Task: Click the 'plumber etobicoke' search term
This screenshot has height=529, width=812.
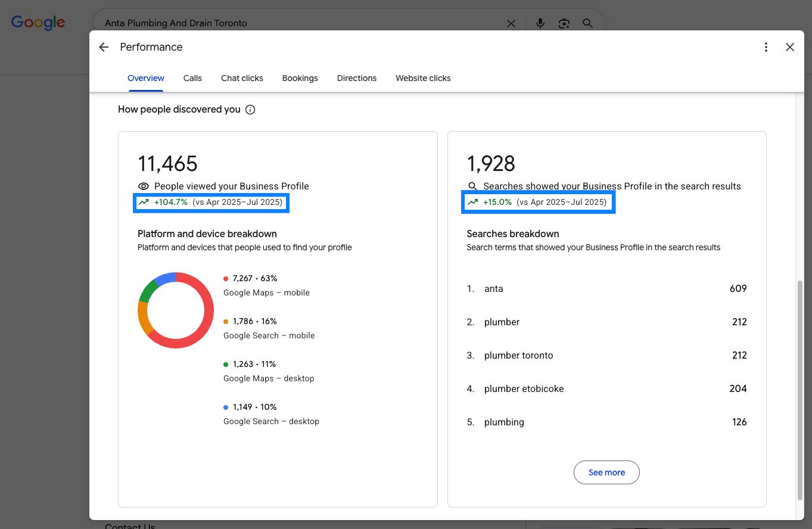Action: click(x=524, y=388)
